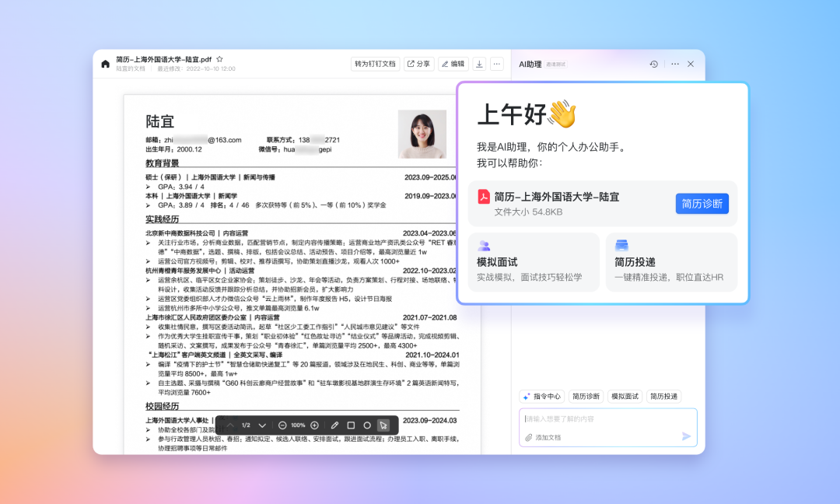This screenshot has width=840, height=504.
Task: Go to previous page with up chevron
Action: coord(230,425)
